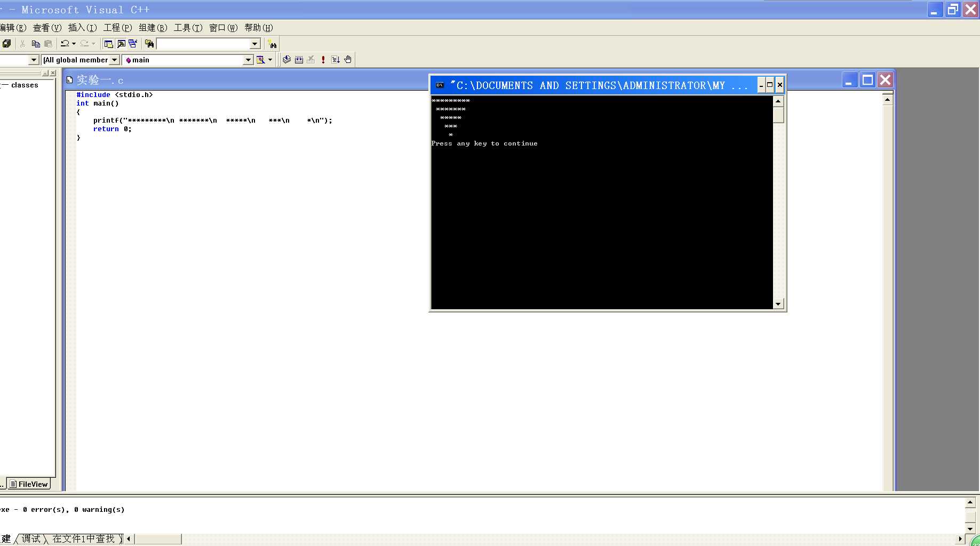Image resolution: width=980 pixels, height=546 pixels.
Task: Click the Copy toolbar icon
Action: click(36, 44)
